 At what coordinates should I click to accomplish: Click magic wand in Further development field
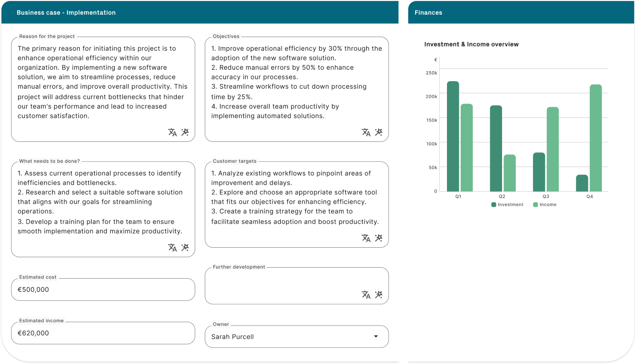(x=379, y=295)
